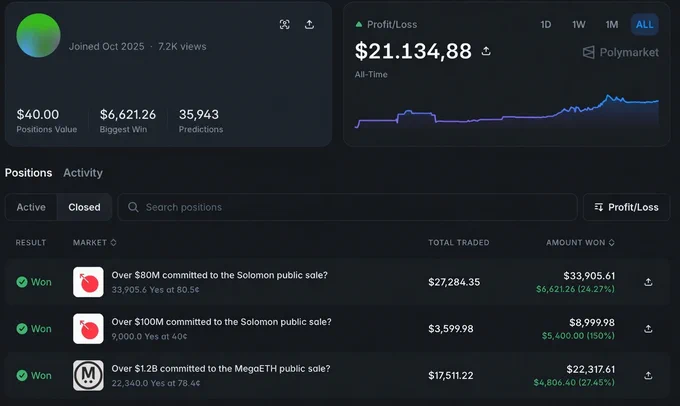Image resolution: width=680 pixels, height=406 pixels.
Task: Click the share icon beside $21.134,88 profit
Action: point(486,51)
